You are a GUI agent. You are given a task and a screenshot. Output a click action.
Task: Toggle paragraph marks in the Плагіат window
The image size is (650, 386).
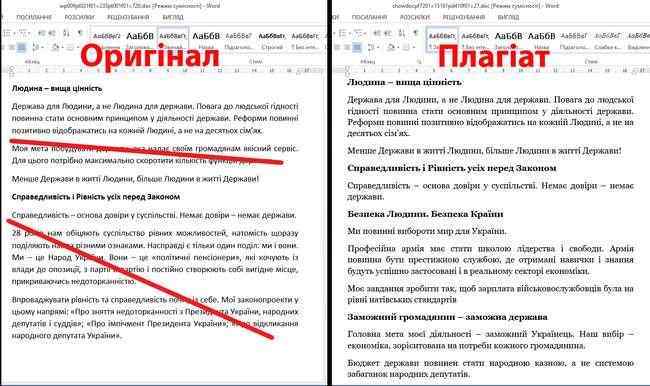(416, 33)
